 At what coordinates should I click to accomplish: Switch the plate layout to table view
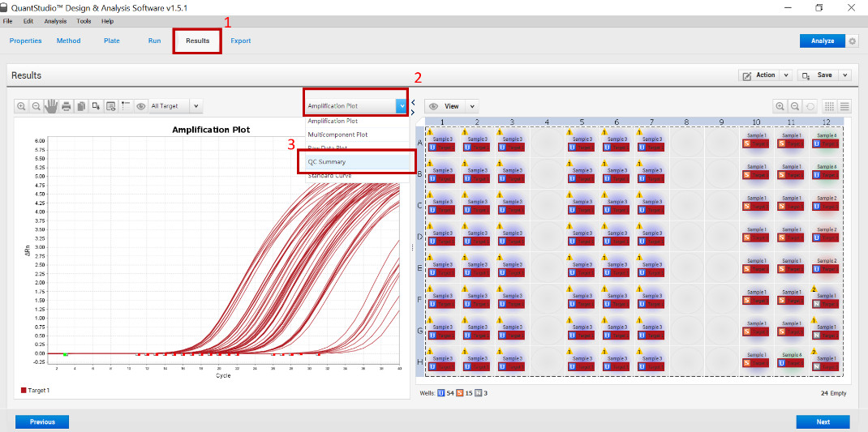click(x=844, y=106)
